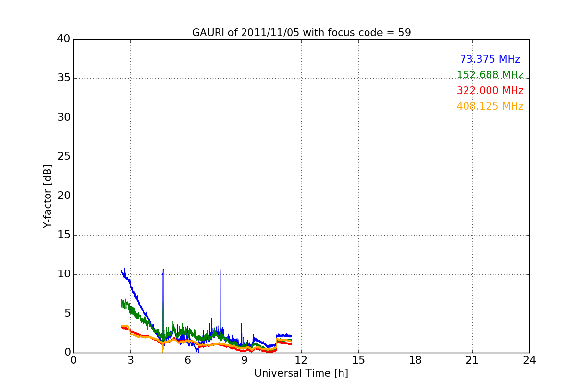Click the plot title "GAURI of 2011/11/05 with focus code = 59"
Viewport: 588px width, 392px height.
pyautogui.click(x=301, y=33)
